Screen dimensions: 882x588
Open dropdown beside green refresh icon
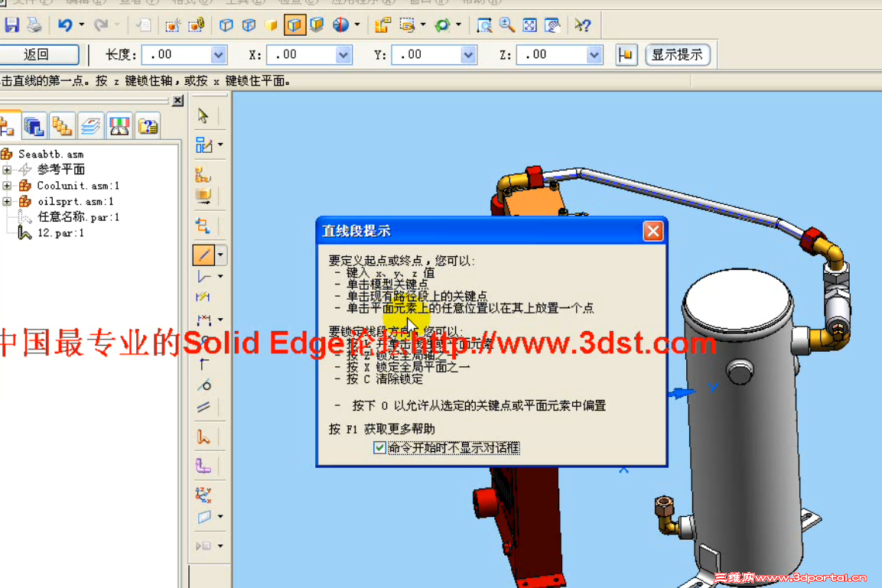tap(458, 24)
